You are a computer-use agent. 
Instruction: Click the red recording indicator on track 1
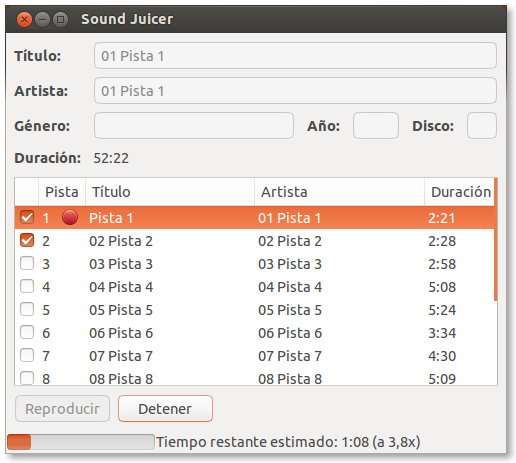click(x=70, y=217)
